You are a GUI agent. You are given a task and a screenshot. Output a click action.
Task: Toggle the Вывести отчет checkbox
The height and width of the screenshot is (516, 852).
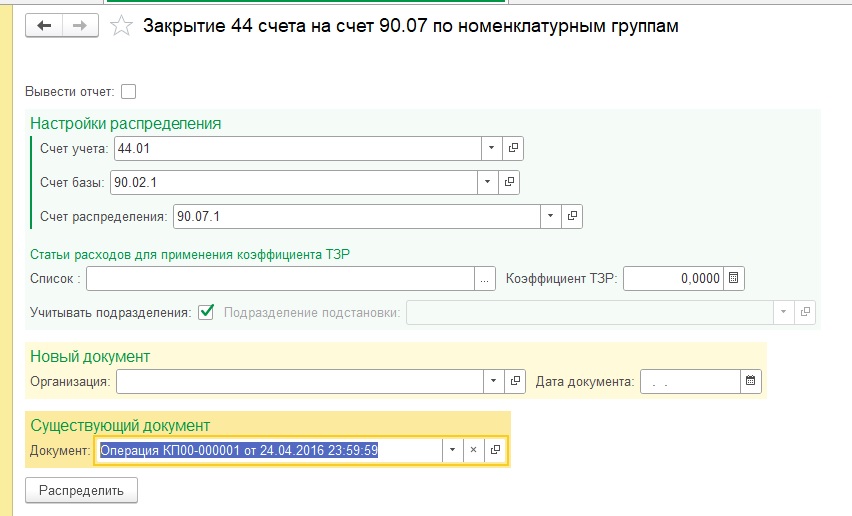pyautogui.click(x=129, y=91)
